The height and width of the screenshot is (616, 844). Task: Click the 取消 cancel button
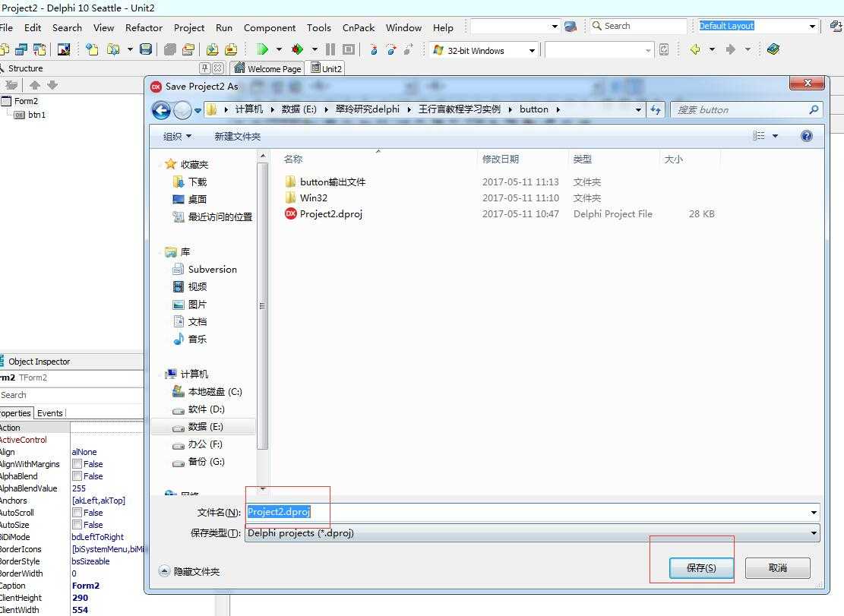coord(777,567)
